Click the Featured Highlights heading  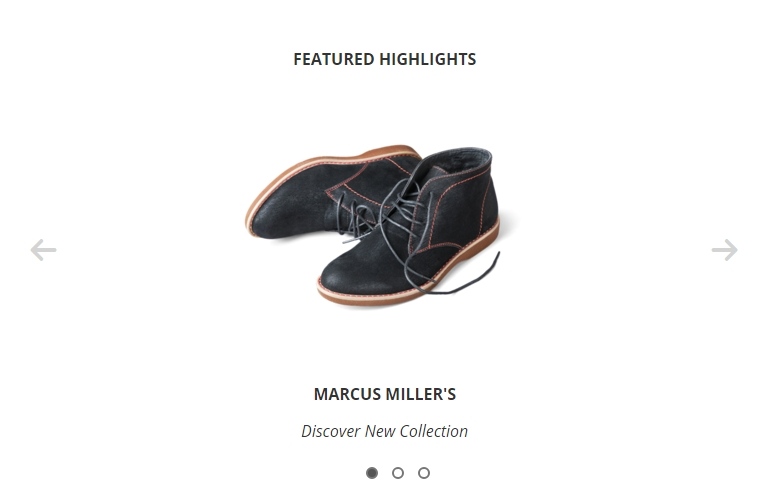coord(384,59)
